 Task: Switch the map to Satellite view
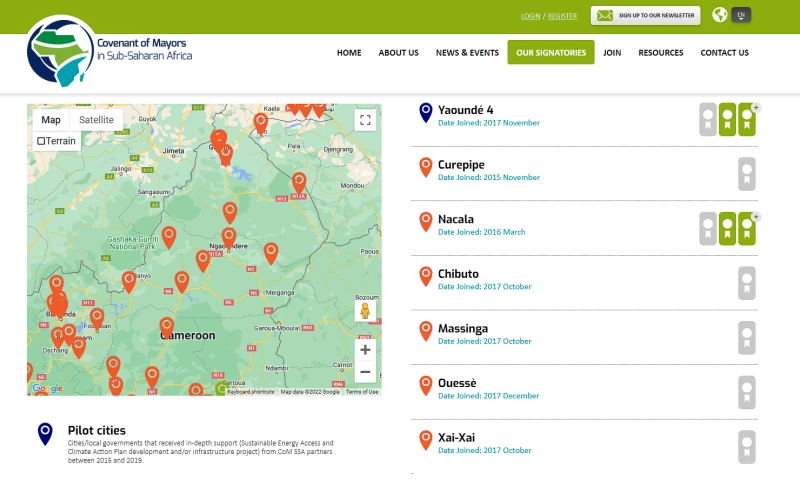pos(96,120)
